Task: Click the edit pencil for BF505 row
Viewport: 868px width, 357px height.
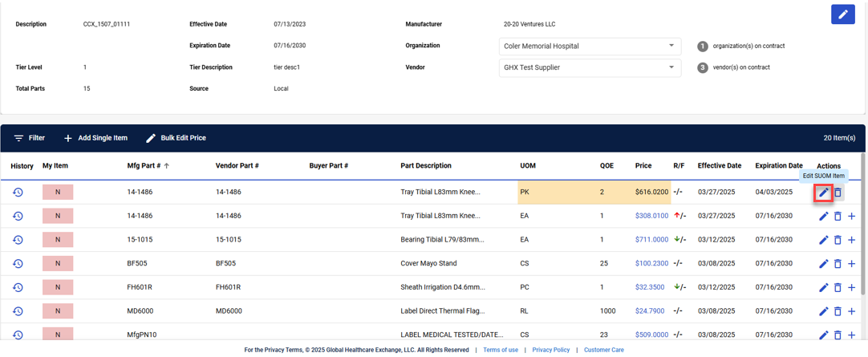Action: point(823,264)
